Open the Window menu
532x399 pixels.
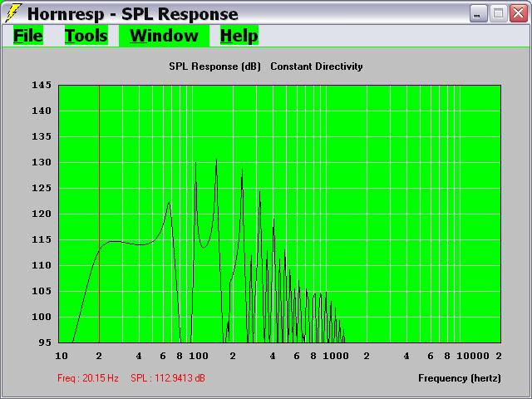(165, 35)
